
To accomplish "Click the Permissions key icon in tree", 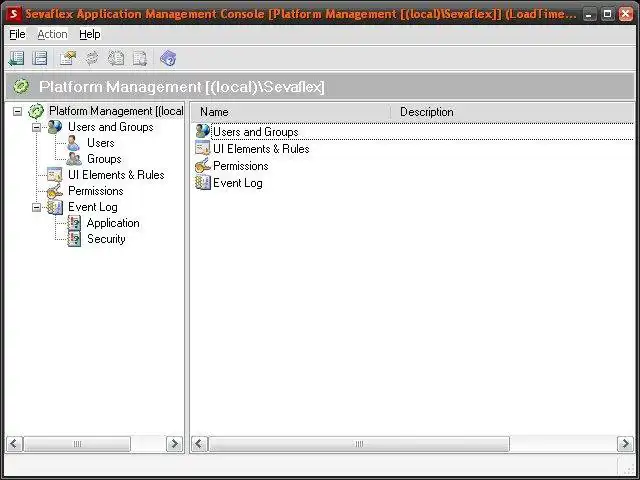I will pos(55,191).
